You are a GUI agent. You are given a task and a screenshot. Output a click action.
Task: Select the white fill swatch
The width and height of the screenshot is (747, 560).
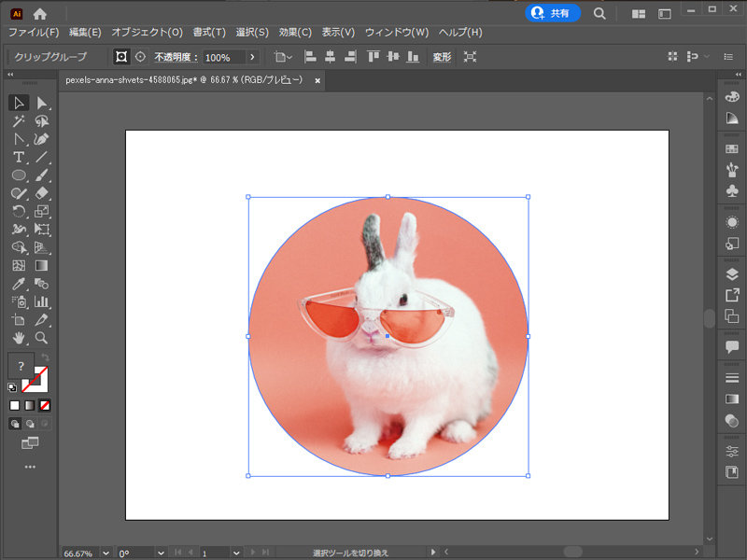pyautogui.click(x=15, y=405)
